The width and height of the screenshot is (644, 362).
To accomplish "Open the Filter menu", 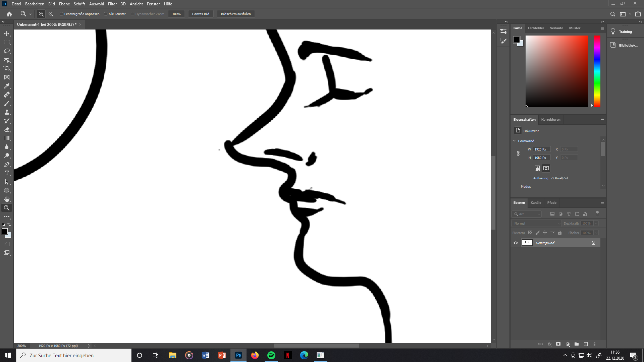I will [112, 4].
